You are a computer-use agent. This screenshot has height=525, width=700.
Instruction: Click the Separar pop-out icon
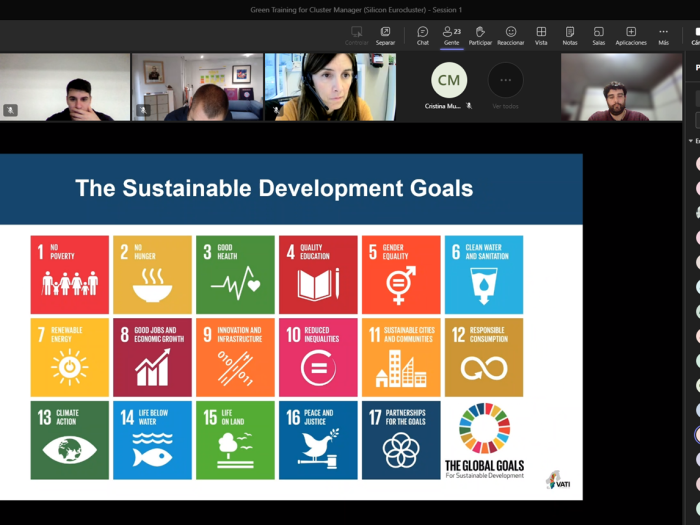(385, 35)
